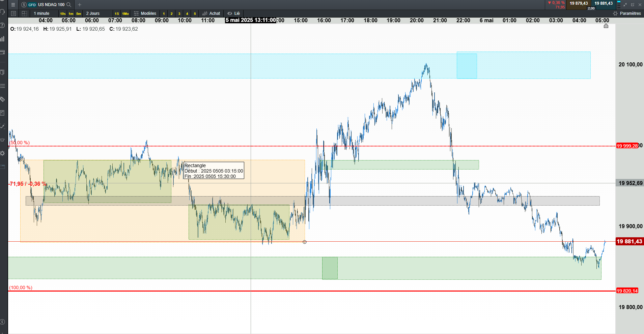This screenshot has width=644, height=334.
Task: Open the tag icon in left sidebar
Action: click(x=2, y=99)
